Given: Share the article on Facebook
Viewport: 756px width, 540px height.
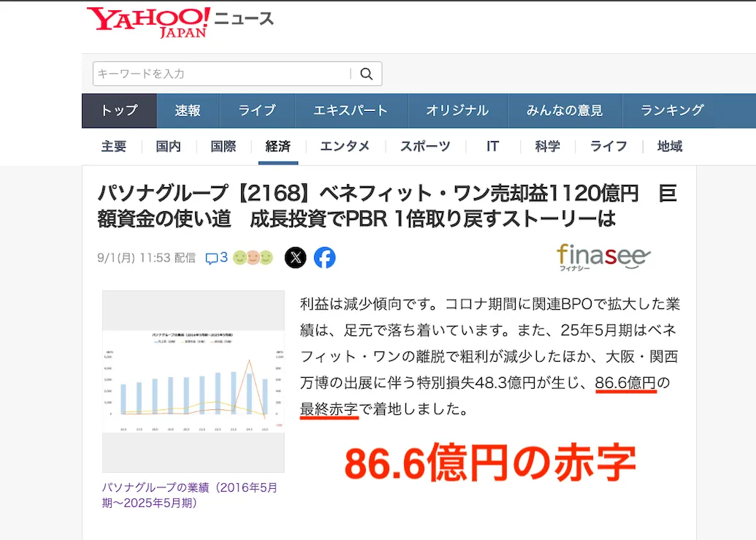Looking at the screenshot, I should pyautogui.click(x=325, y=257).
